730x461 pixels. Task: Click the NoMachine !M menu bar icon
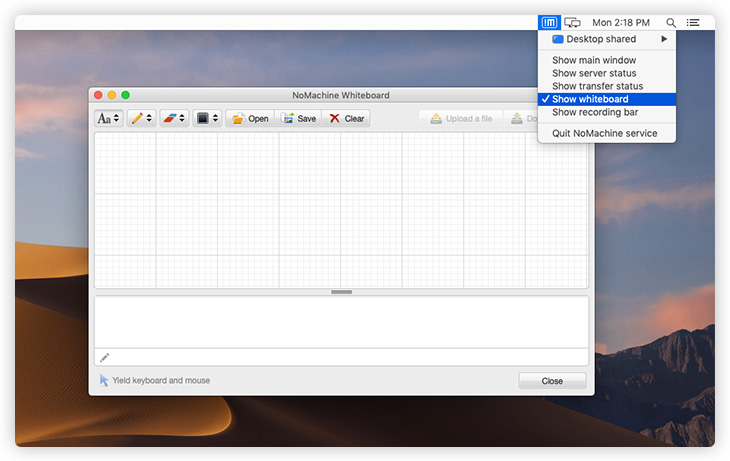coord(549,22)
